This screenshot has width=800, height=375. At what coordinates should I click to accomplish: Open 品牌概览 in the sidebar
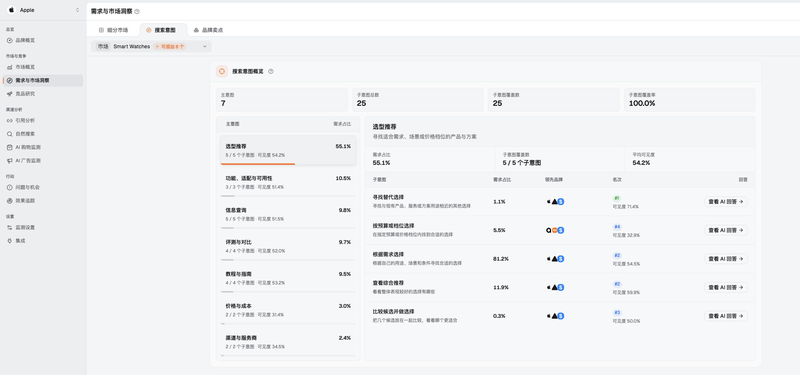click(x=43, y=40)
